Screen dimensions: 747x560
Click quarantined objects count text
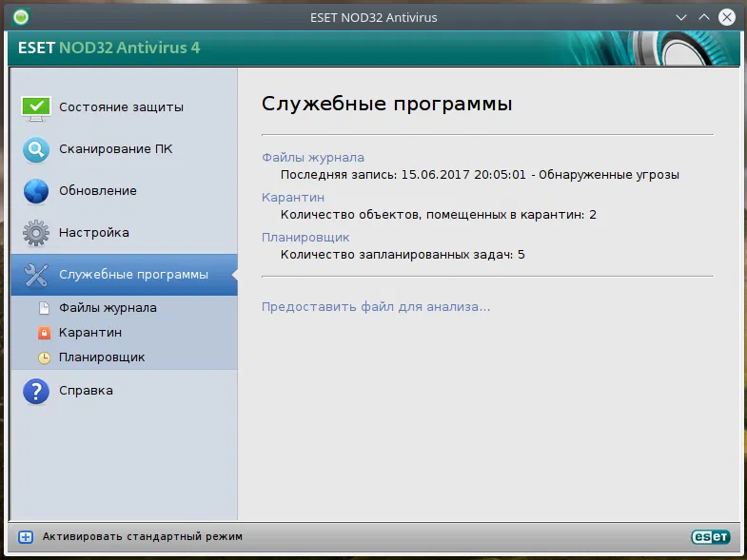point(439,215)
